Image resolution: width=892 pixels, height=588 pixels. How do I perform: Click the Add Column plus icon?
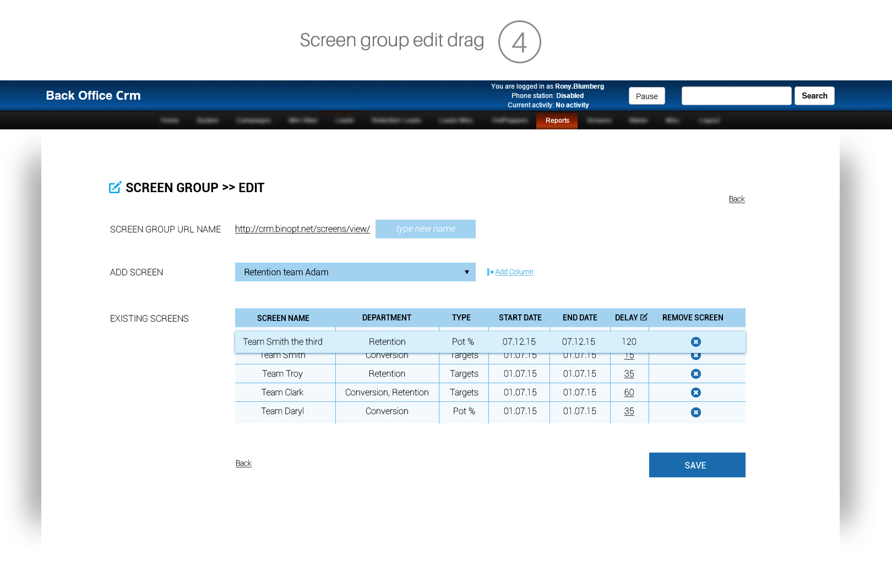(490, 272)
